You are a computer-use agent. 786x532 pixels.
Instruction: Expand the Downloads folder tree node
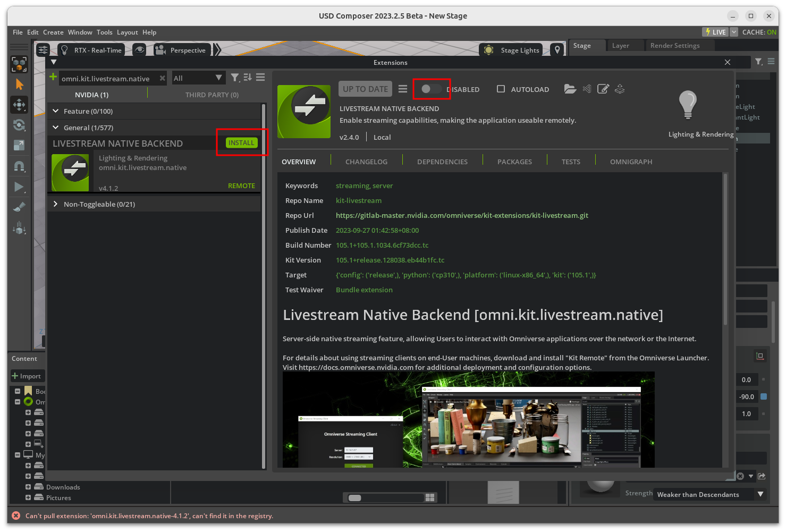tap(28, 487)
